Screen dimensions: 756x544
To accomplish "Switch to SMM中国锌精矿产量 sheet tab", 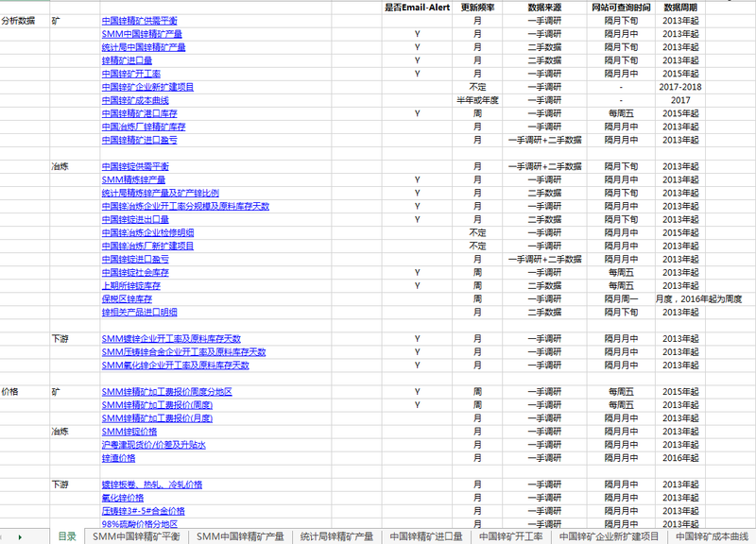I will [x=240, y=536].
